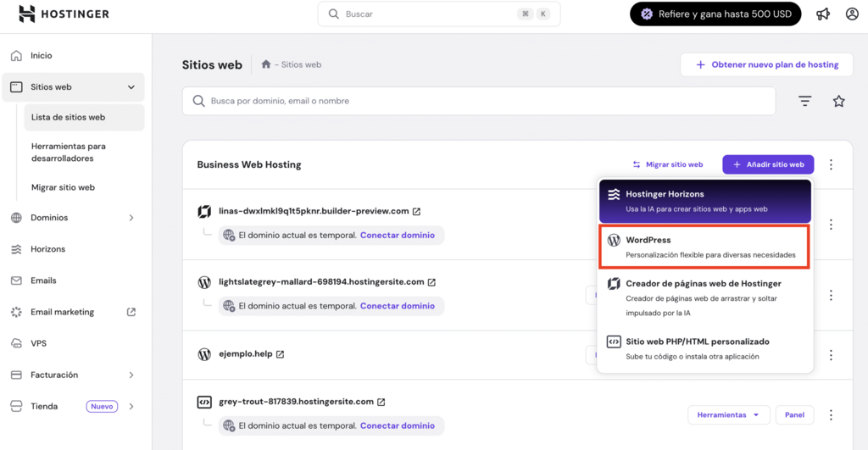
Task: Click the Añadir sitio web button
Action: click(768, 164)
